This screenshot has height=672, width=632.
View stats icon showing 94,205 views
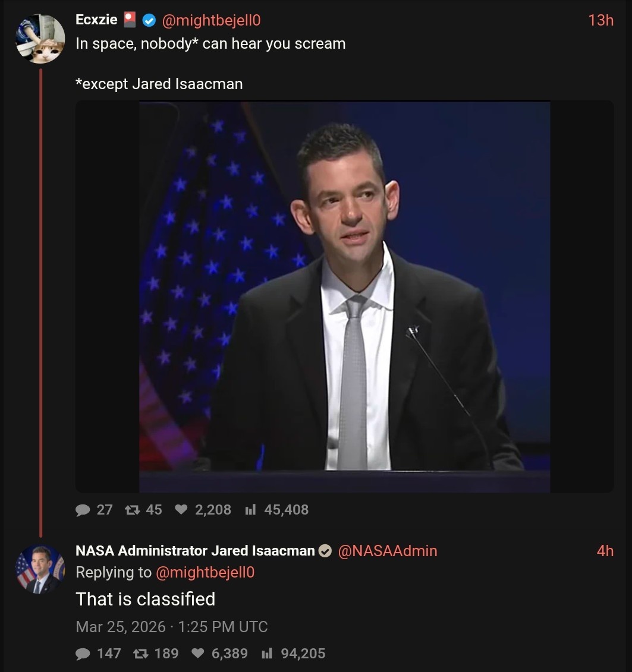[x=267, y=654]
